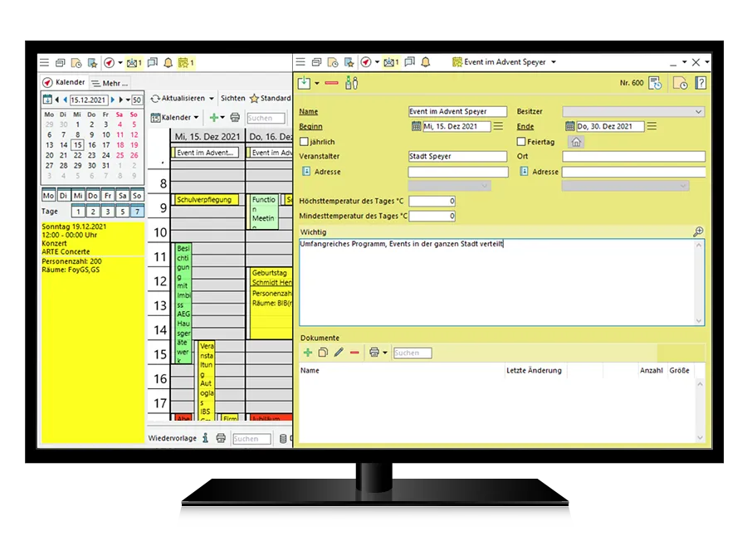
Task: Click the magnifier icon beside Wichtig
Action: tap(698, 232)
